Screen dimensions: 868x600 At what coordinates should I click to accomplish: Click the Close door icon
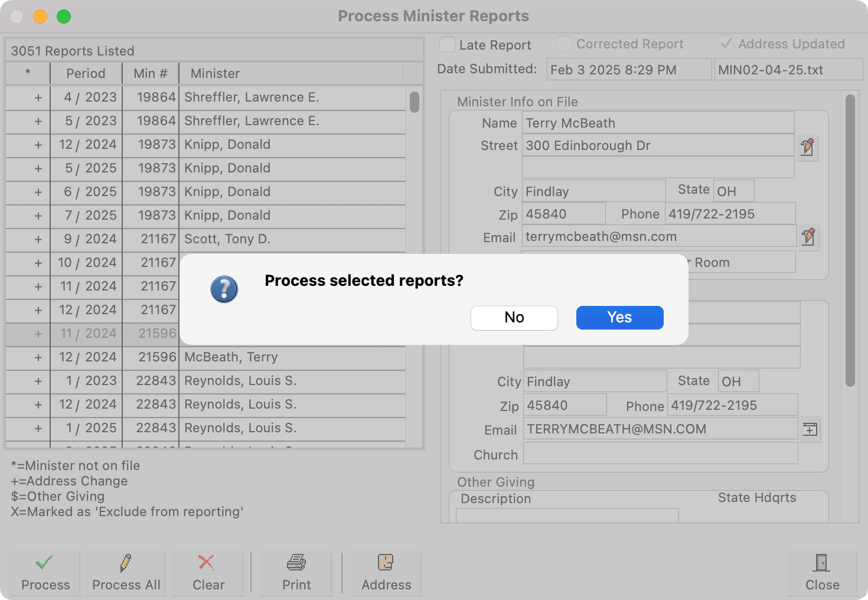pos(821,563)
